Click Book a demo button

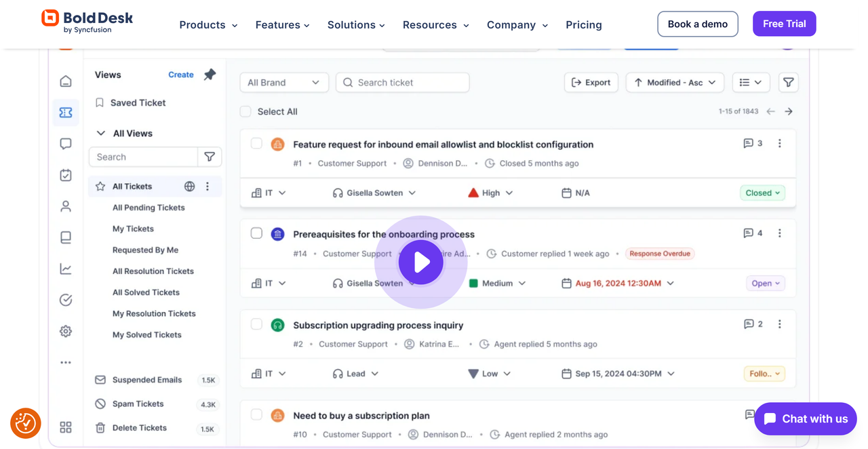pyautogui.click(x=698, y=24)
